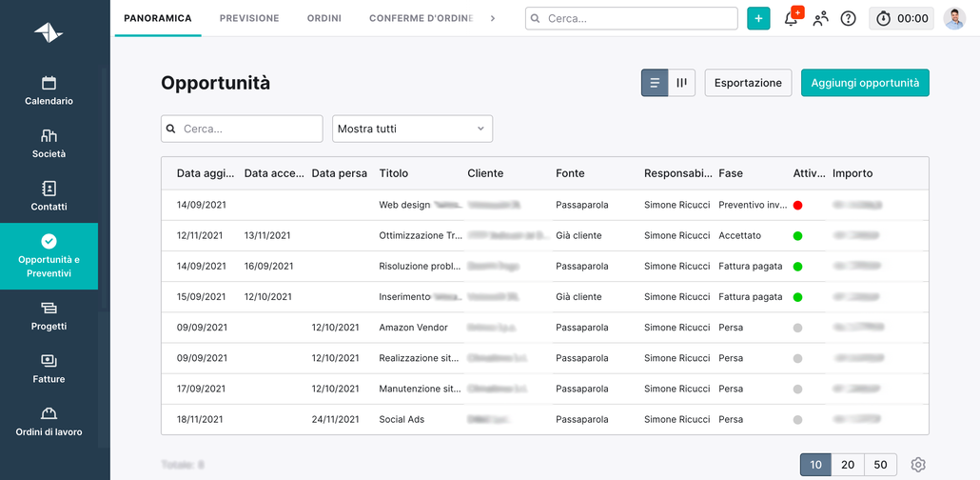Sort by Fonte column header
980x480 pixels.
(570, 173)
